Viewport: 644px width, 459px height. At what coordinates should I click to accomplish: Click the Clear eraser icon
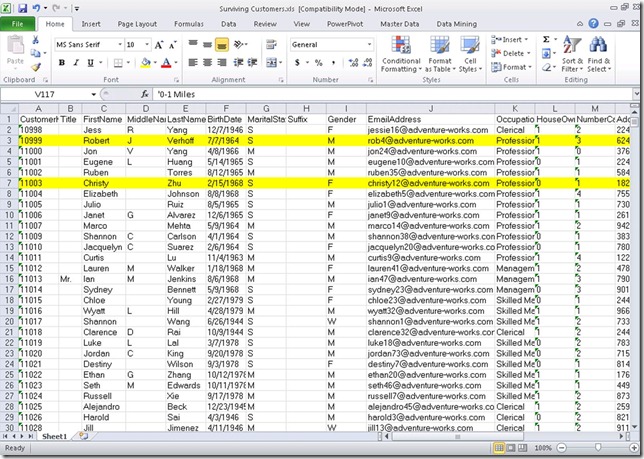(x=546, y=67)
